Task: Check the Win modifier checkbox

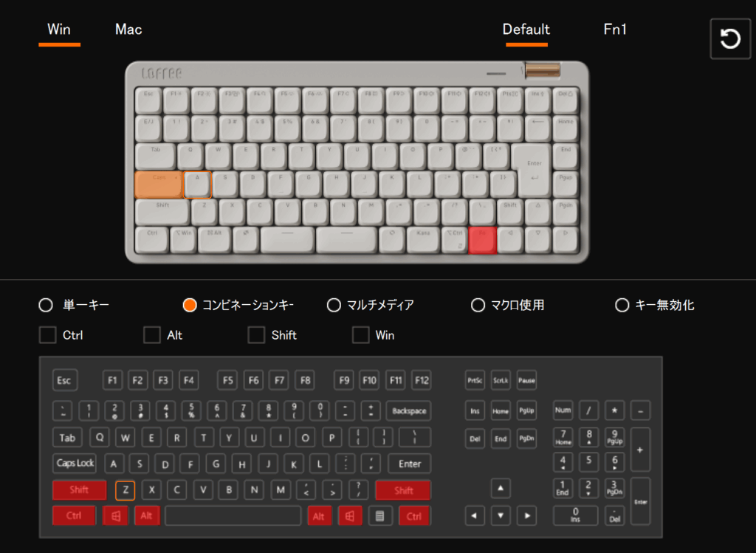Action: 360,335
